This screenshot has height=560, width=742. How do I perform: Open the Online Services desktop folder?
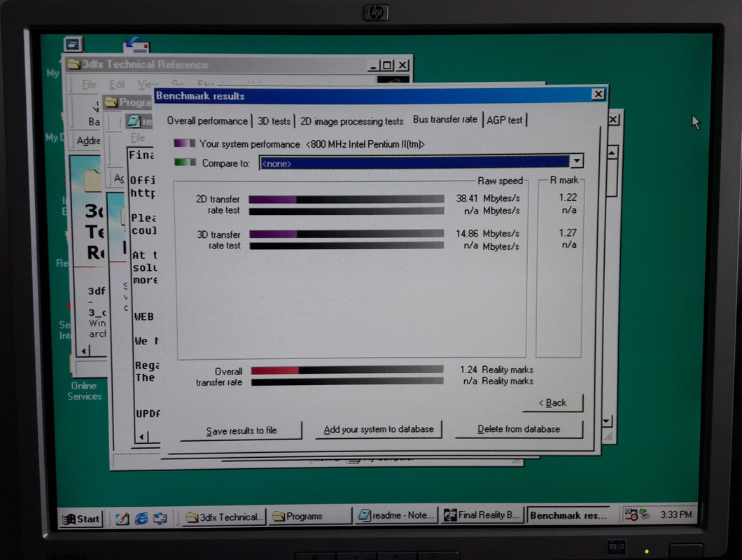click(84, 391)
